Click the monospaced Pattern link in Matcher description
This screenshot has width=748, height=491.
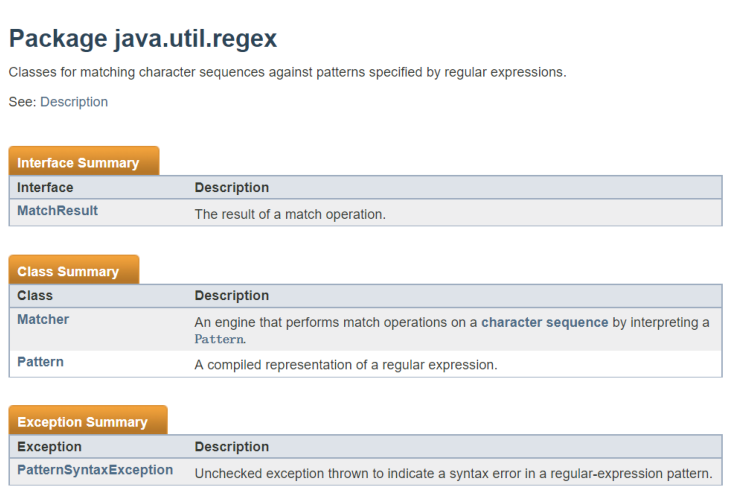click(x=219, y=339)
